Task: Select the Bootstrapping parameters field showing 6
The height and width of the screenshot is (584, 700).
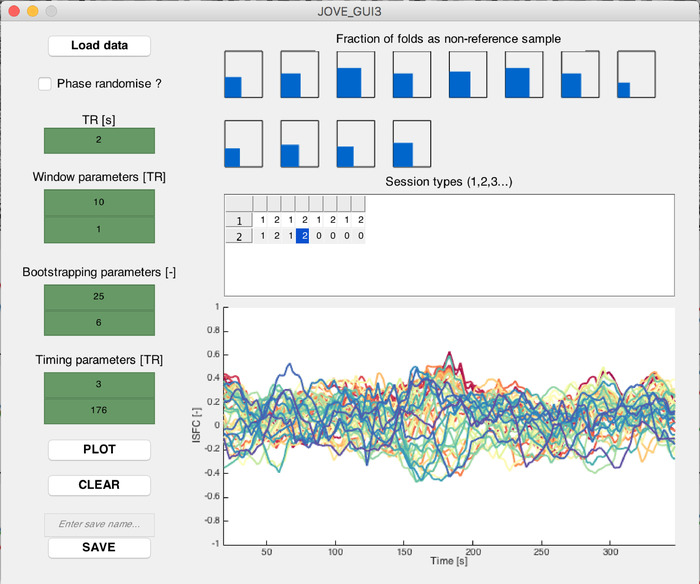Action: tap(99, 323)
